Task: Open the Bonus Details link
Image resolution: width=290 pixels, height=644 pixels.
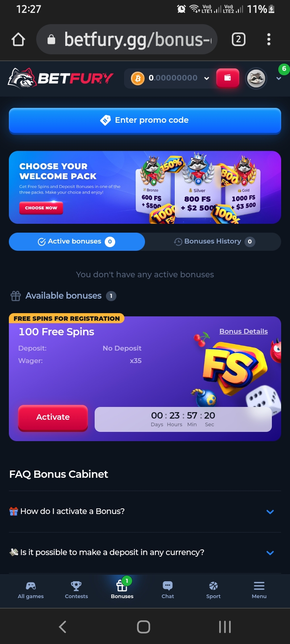Action: 244,332
